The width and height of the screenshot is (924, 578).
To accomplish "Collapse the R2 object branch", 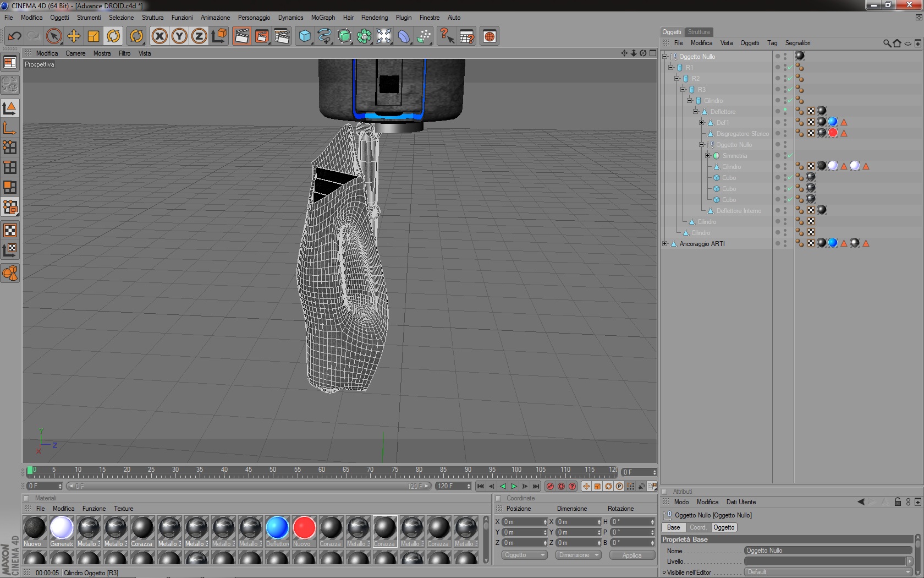I will 677,79.
